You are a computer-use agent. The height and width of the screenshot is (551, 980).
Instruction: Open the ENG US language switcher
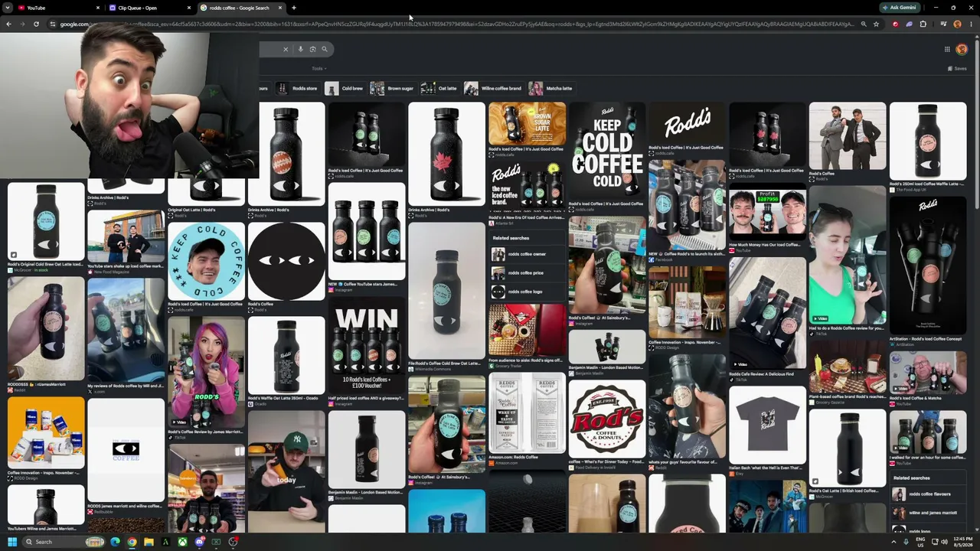921,542
